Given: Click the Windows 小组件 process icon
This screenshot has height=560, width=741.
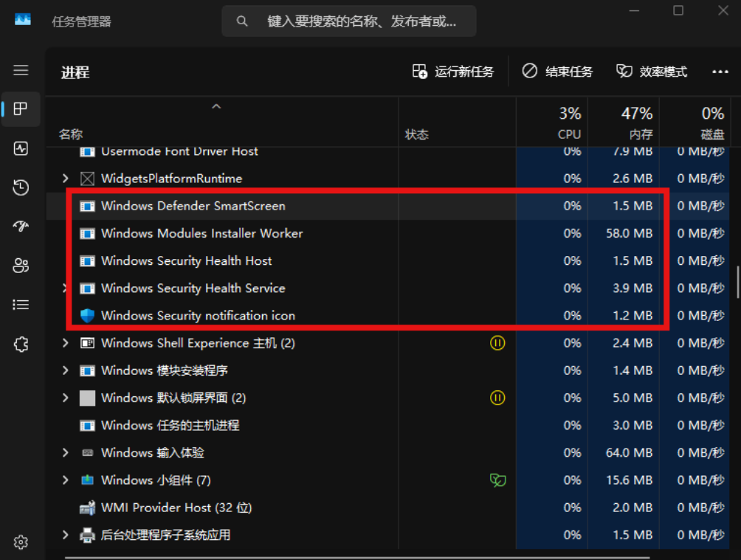Looking at the screenshot, I should 87,480.
